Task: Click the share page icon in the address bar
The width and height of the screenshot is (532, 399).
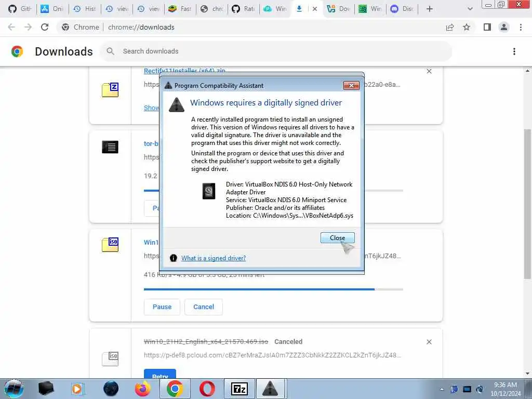Action: point(450,27)
